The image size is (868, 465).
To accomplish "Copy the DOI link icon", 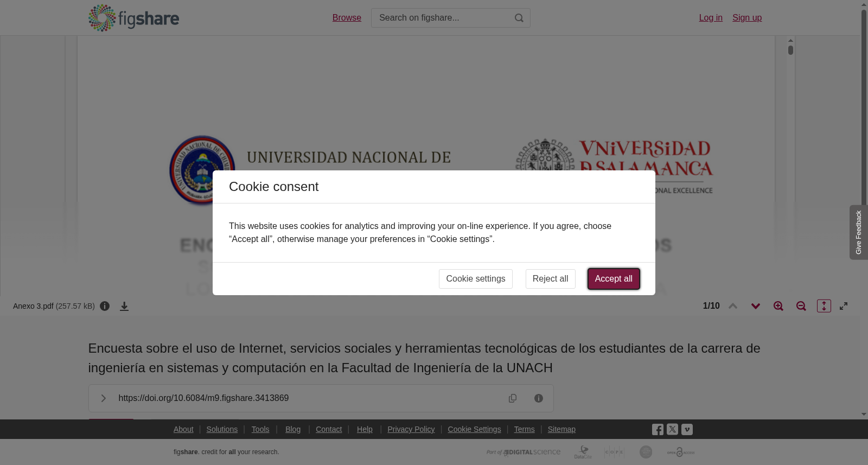I will tap(513, 398).
